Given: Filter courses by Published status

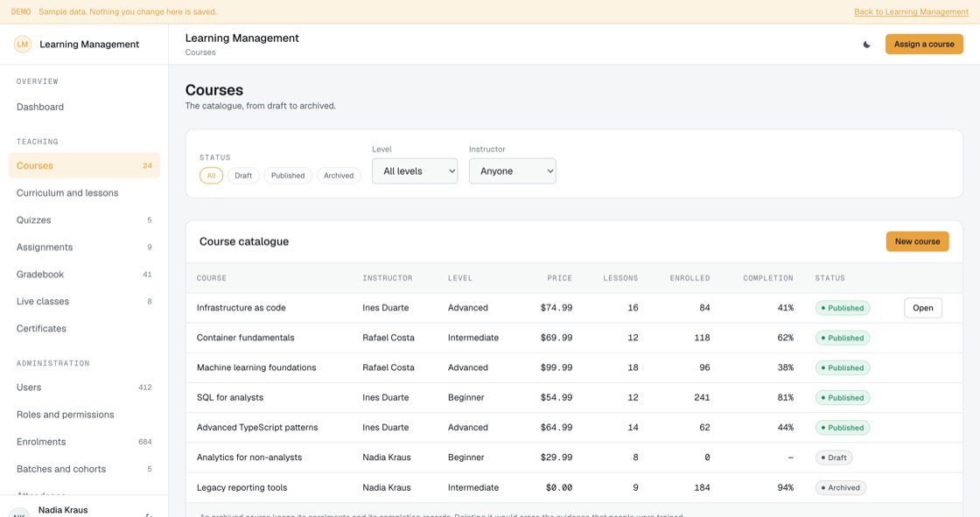Looking at the screenshot, I should tap(288, 176).
